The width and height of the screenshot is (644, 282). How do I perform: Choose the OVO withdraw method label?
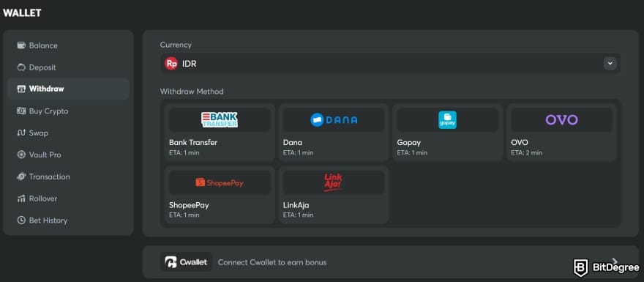point(519,143)
